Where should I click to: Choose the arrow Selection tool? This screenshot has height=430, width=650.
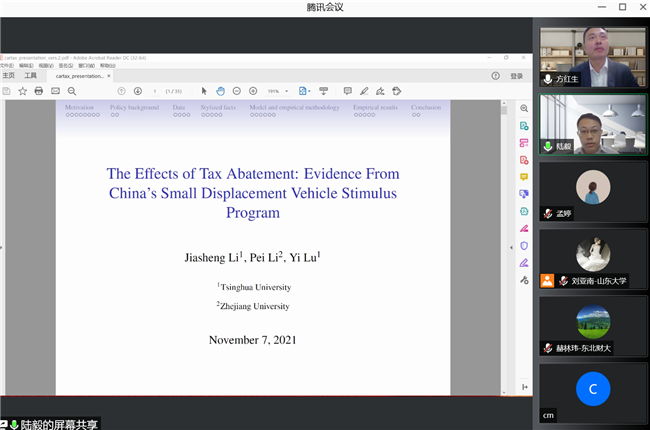(x=204, y=91)
